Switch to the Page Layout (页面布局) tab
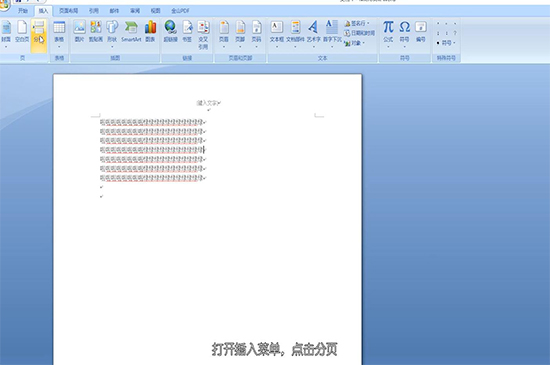The width and height of the screenshot is (550, 365). click(x=68, y=11)
